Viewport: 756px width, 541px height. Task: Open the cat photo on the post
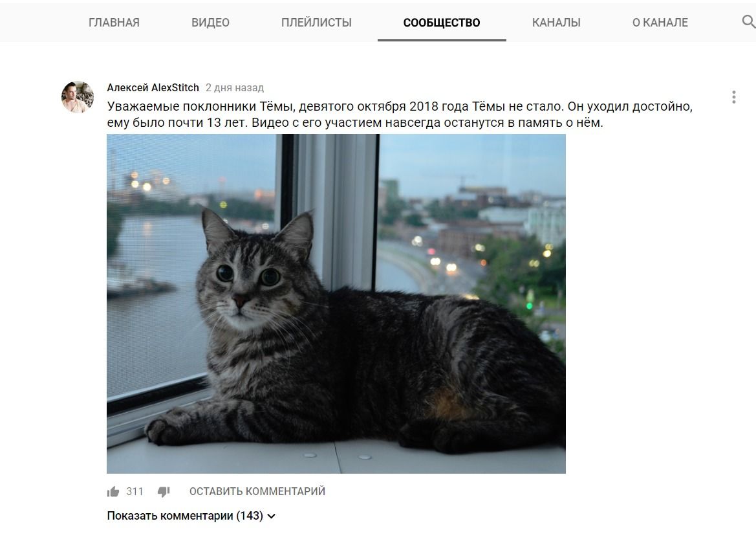[336, 304]
